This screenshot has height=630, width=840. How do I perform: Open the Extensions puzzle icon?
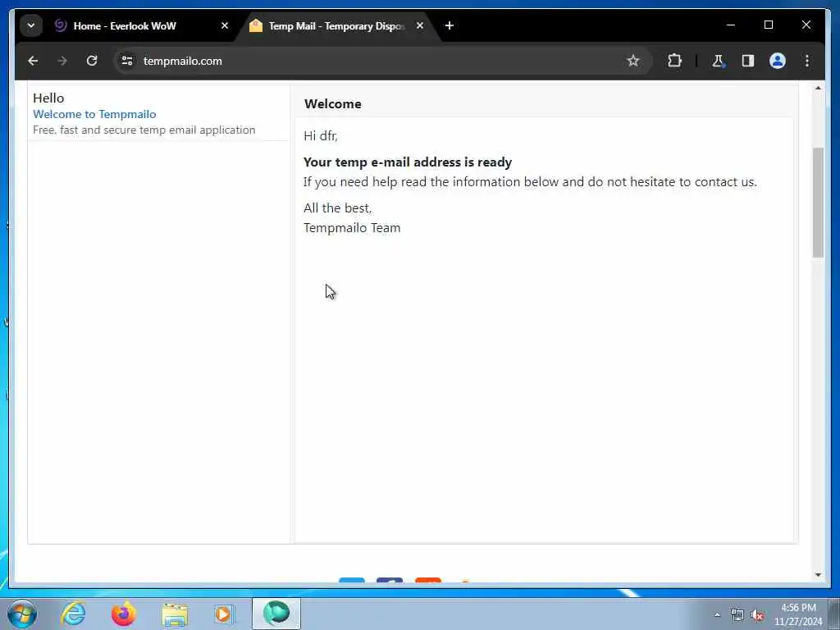pos(674,61)
